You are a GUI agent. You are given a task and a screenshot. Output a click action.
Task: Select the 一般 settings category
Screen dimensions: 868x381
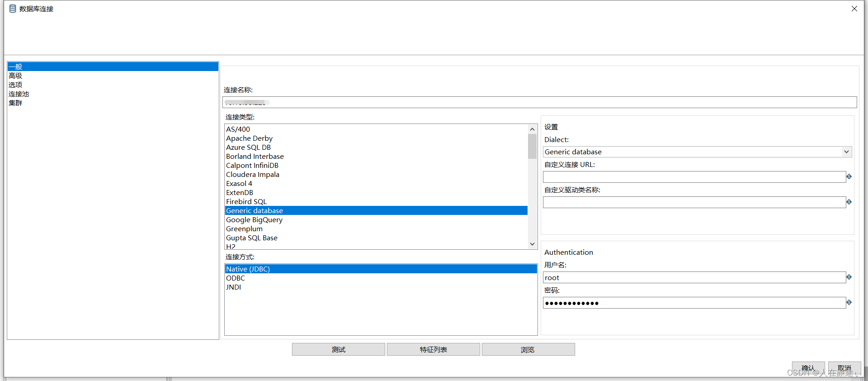tap(113, 67)
